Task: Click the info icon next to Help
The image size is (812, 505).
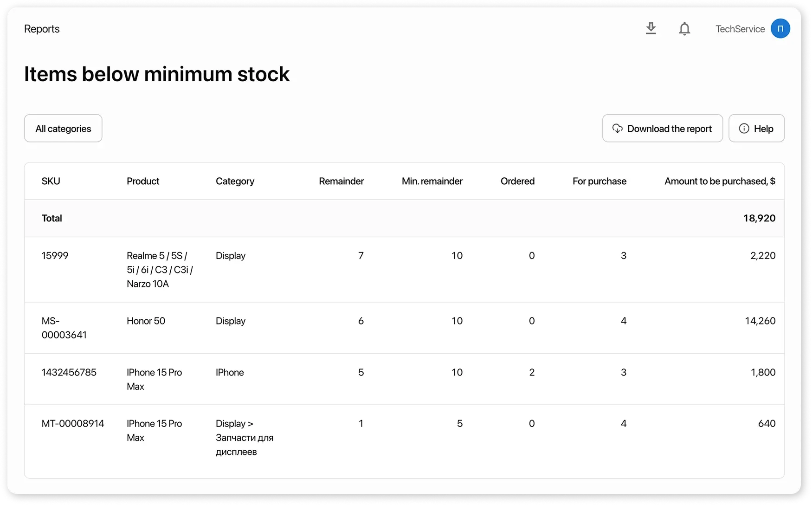Action: (x=745, y=128)
